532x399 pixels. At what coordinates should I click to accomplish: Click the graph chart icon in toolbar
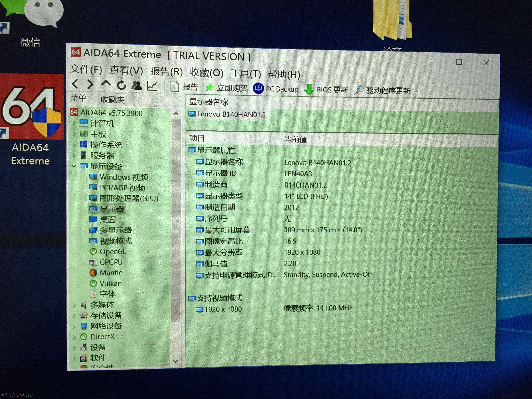152,86
